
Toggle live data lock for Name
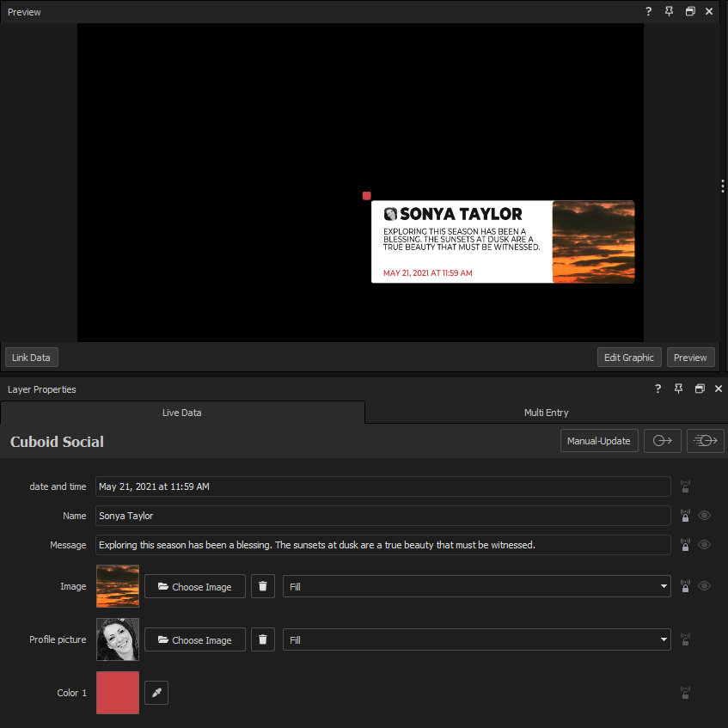[685, 516]
